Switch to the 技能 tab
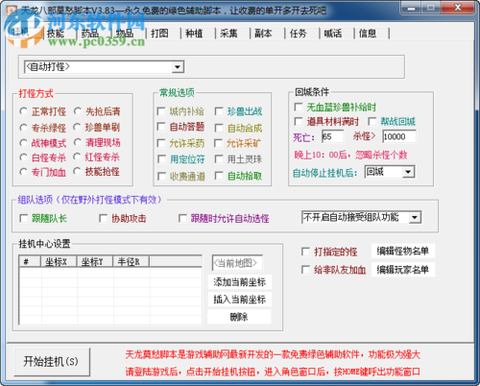Viewport: 480px width, 386px height. 56,34
